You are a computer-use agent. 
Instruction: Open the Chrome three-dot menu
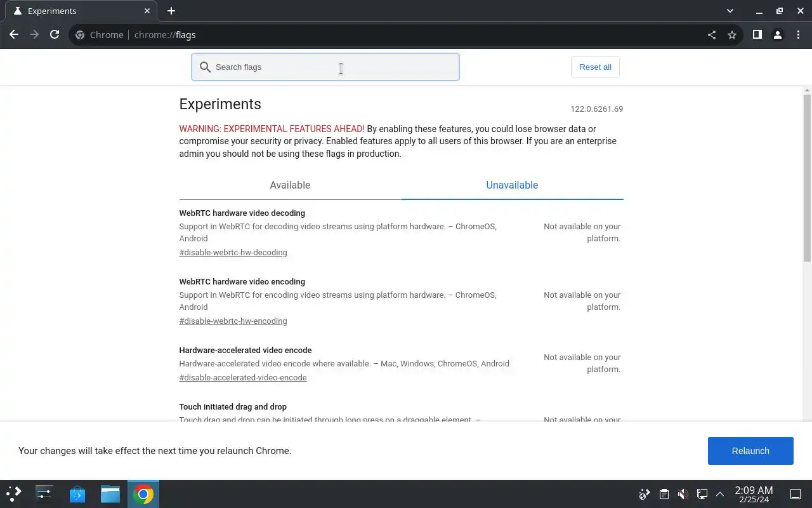coord(797,35)
